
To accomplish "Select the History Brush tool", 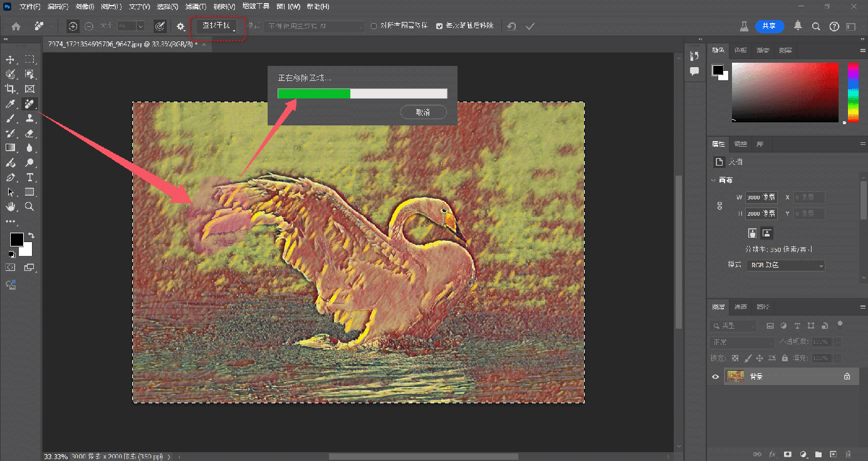I will [11, 133].
